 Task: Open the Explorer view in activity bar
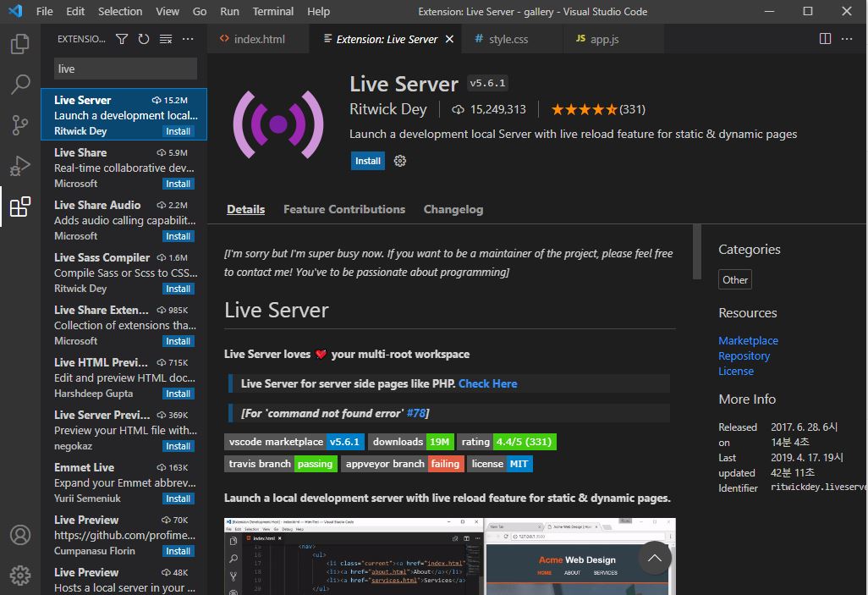20,44
